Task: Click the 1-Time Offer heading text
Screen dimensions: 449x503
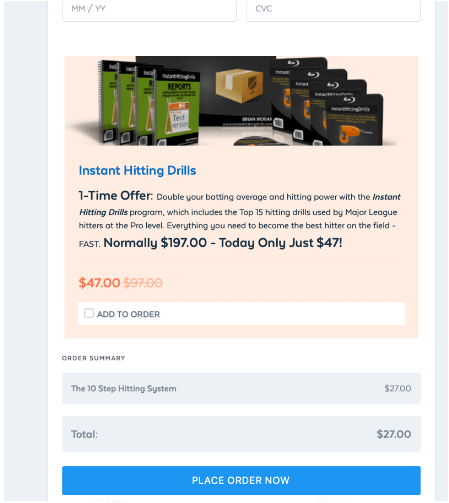Action: [x=116, y=196]
